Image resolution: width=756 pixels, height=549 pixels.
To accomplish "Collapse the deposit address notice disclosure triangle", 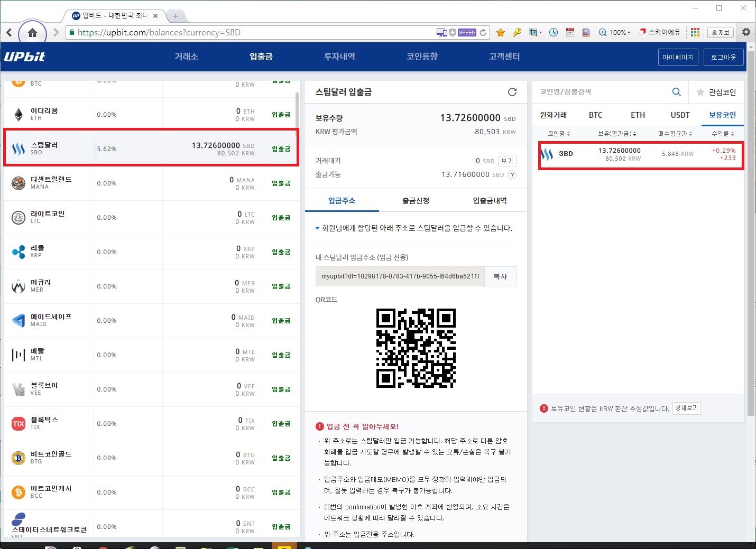I will [x=317, y=228].
